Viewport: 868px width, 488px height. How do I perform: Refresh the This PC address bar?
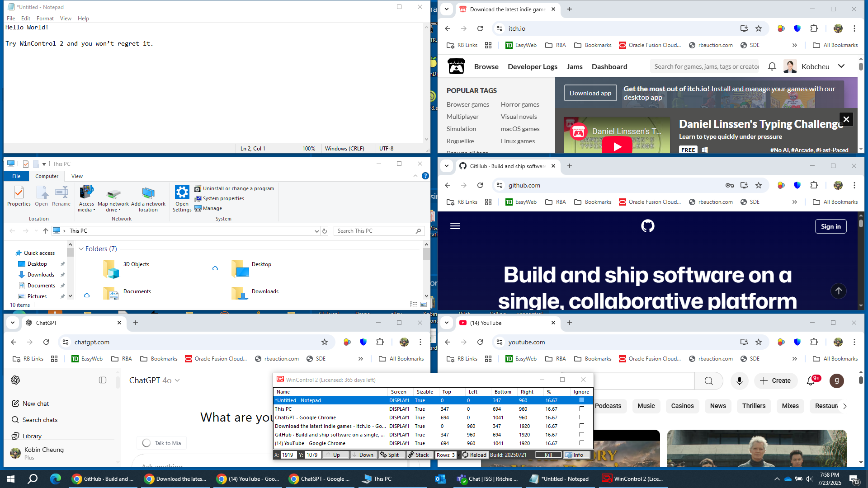click(325, 231)
